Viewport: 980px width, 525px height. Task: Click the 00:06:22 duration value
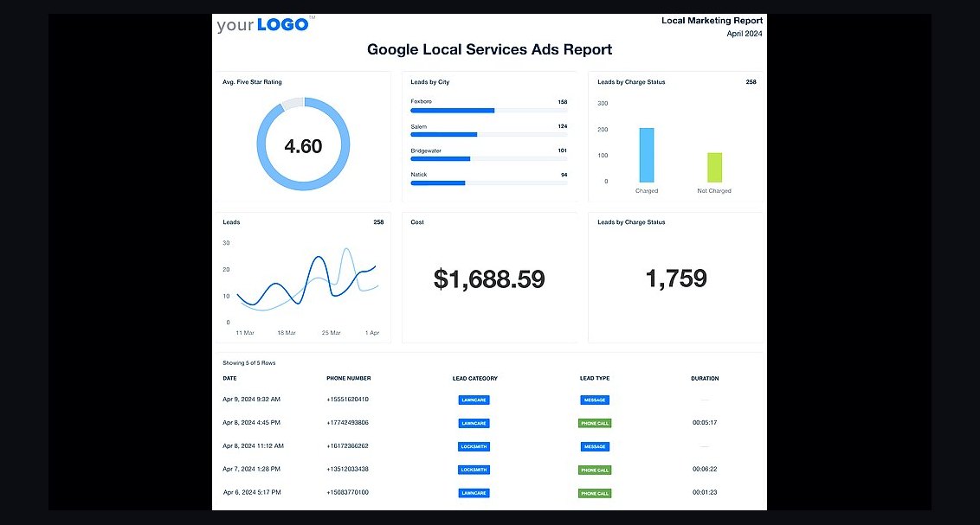705,469
